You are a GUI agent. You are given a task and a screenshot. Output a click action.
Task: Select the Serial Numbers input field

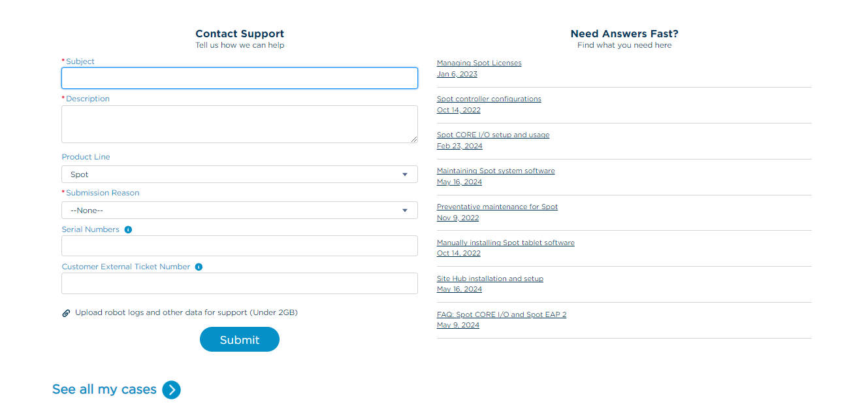pos(239,246)
